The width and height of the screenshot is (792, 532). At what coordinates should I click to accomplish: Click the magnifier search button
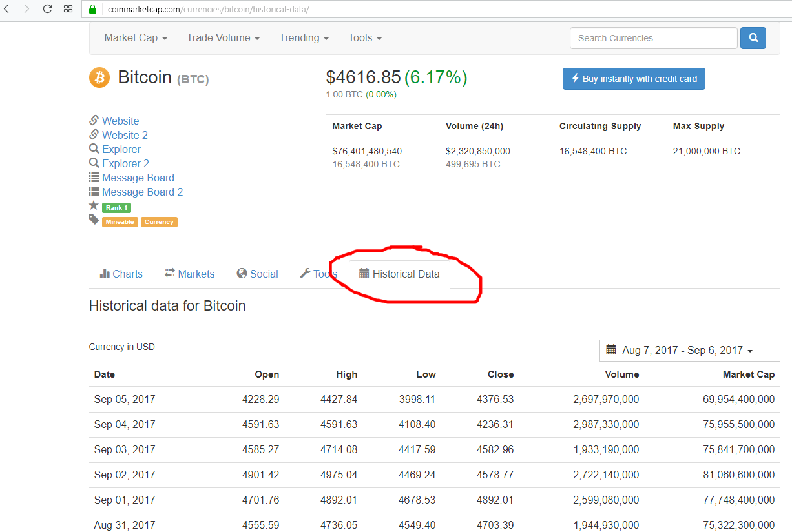coord(753,38)
